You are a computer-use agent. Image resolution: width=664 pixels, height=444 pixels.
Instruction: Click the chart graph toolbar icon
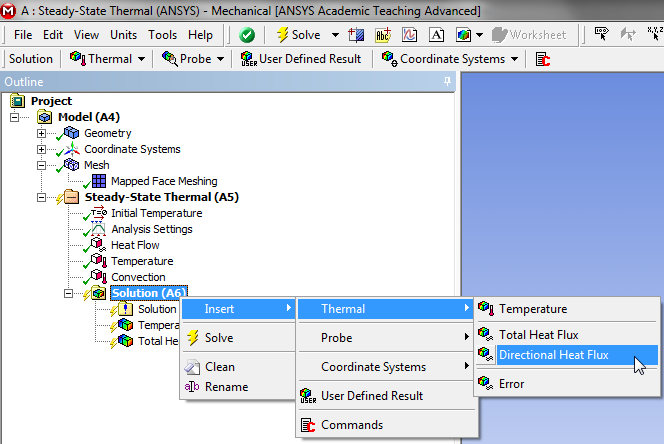tap(409, 35)
